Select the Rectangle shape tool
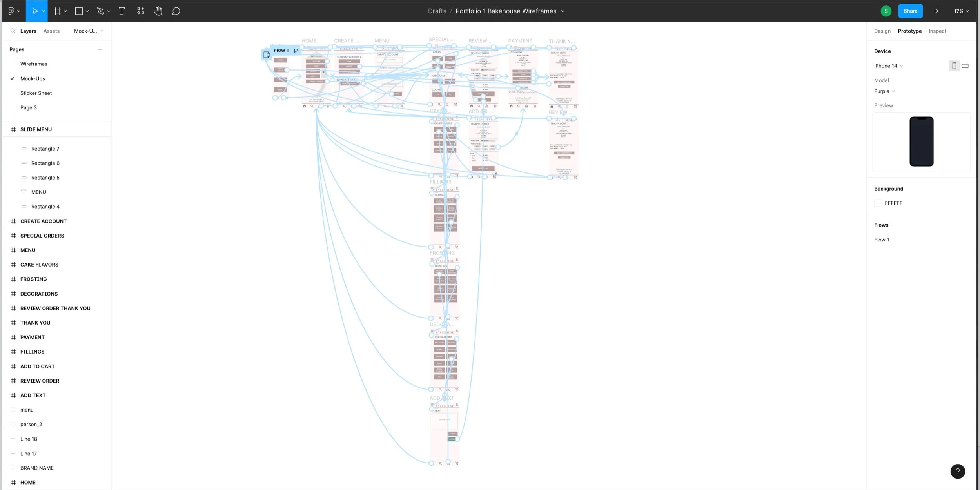Image resolution: width=980 pixels, height=490 pixels. tap(79, 11)
